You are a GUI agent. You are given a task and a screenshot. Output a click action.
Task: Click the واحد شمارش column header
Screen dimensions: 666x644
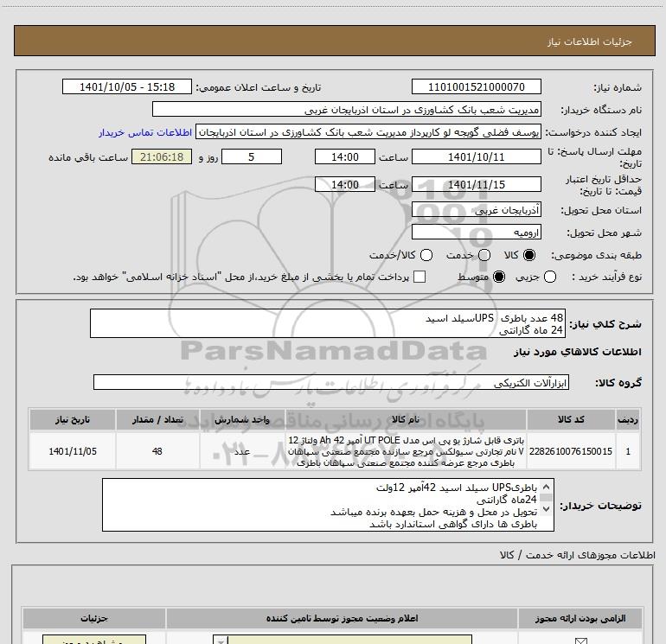(x=242, y=419)
